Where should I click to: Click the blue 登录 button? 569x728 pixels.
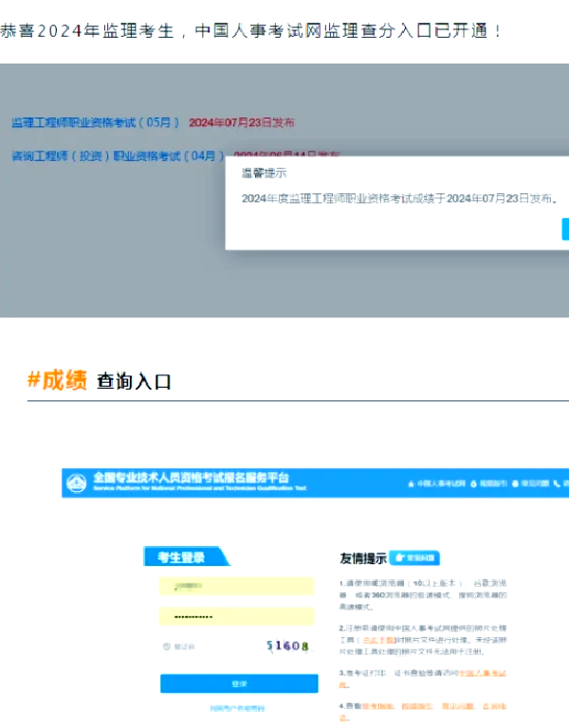coord(239,683)
